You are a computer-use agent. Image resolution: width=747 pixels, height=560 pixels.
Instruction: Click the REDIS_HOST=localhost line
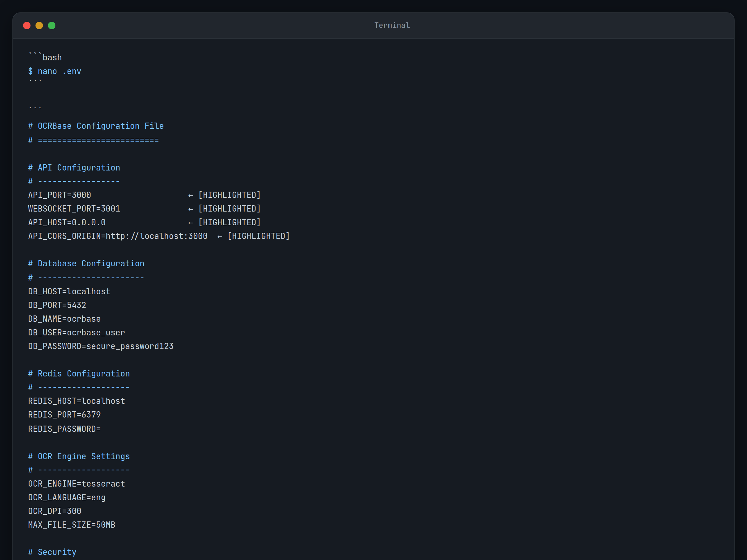(x=77, y=401)
